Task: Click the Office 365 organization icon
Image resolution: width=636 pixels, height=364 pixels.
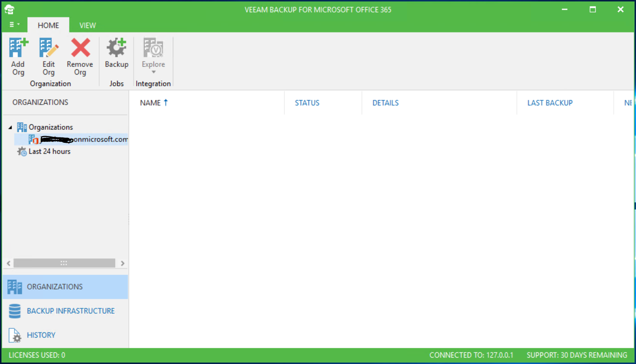Action: pos(33,139)
